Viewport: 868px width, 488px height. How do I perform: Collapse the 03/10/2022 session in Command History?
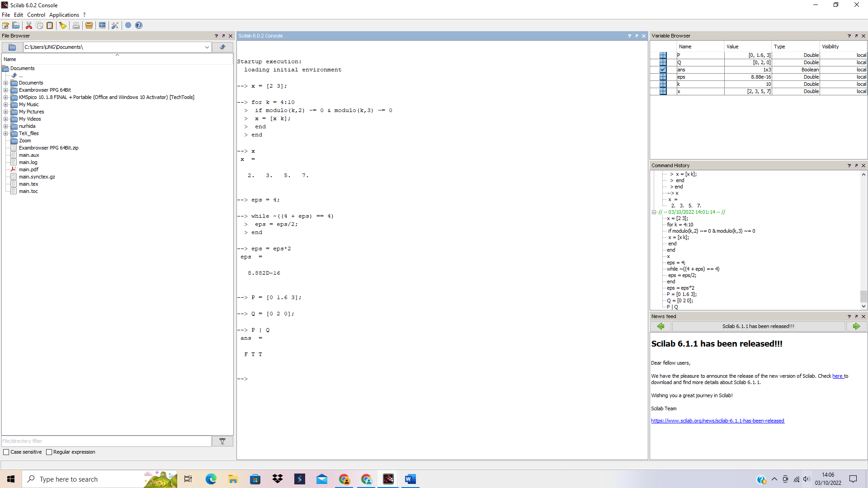coord(654,212)
